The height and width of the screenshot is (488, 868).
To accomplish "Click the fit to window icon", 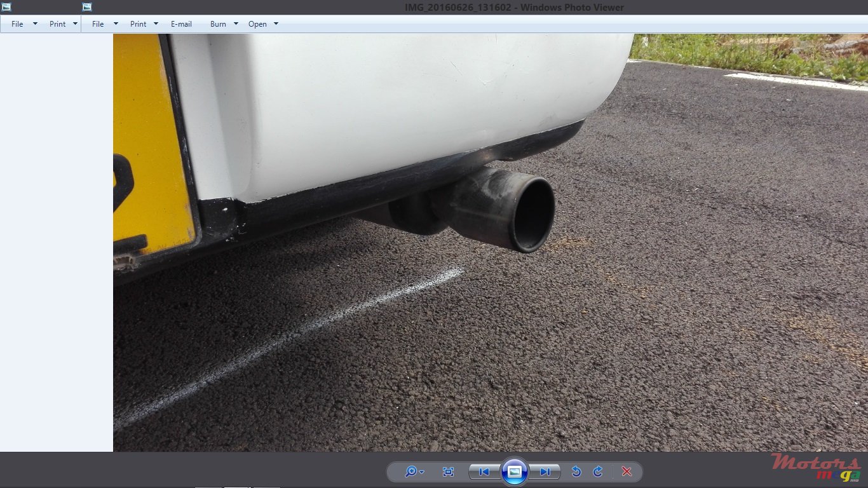I will pos(448,471).
